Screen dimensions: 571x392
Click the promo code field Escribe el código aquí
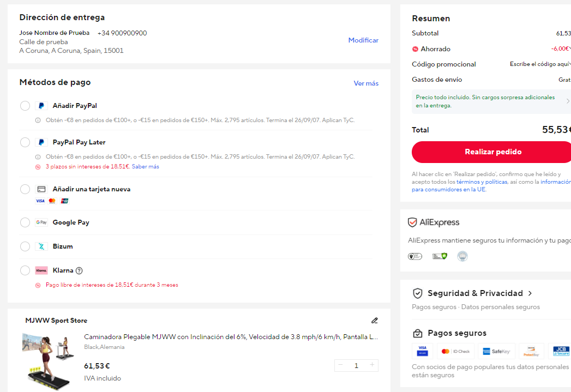pyautogui.click(x=540, y=64)
